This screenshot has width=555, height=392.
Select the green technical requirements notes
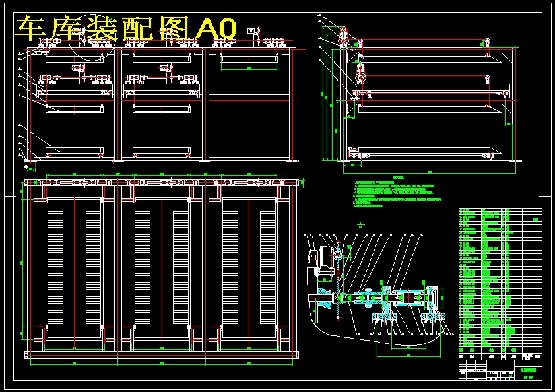(397, 193)
